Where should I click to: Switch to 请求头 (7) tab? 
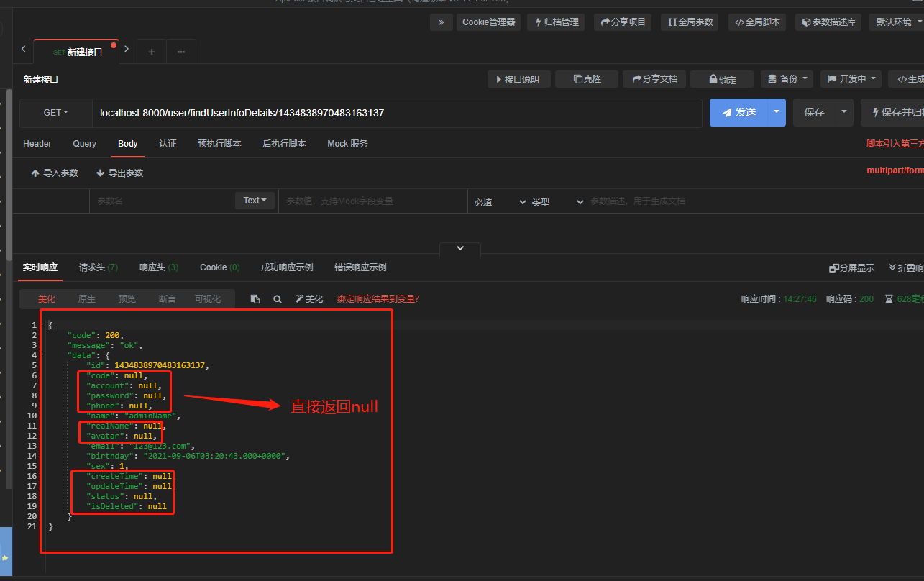(99, 267)
